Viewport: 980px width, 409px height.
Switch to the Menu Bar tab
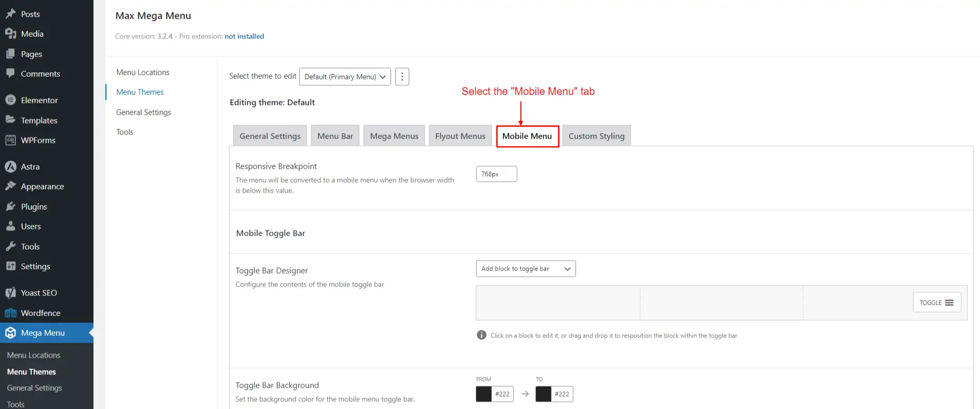[335, 135]
